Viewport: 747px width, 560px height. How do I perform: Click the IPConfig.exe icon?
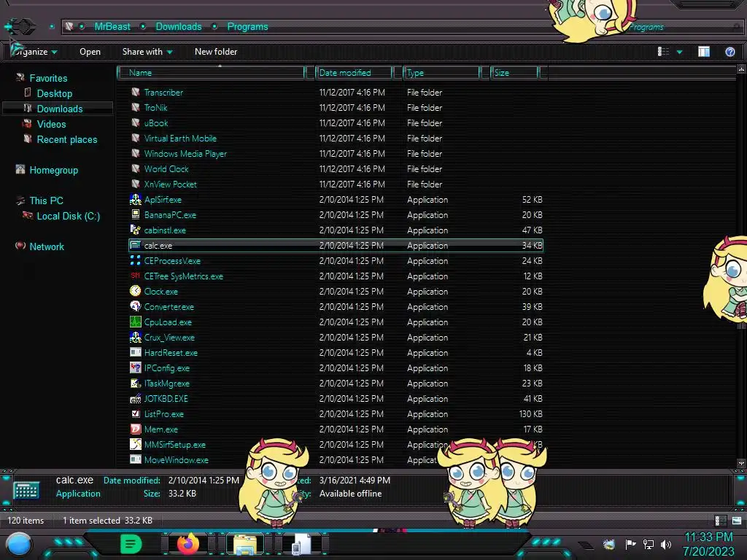coord(135,367)
